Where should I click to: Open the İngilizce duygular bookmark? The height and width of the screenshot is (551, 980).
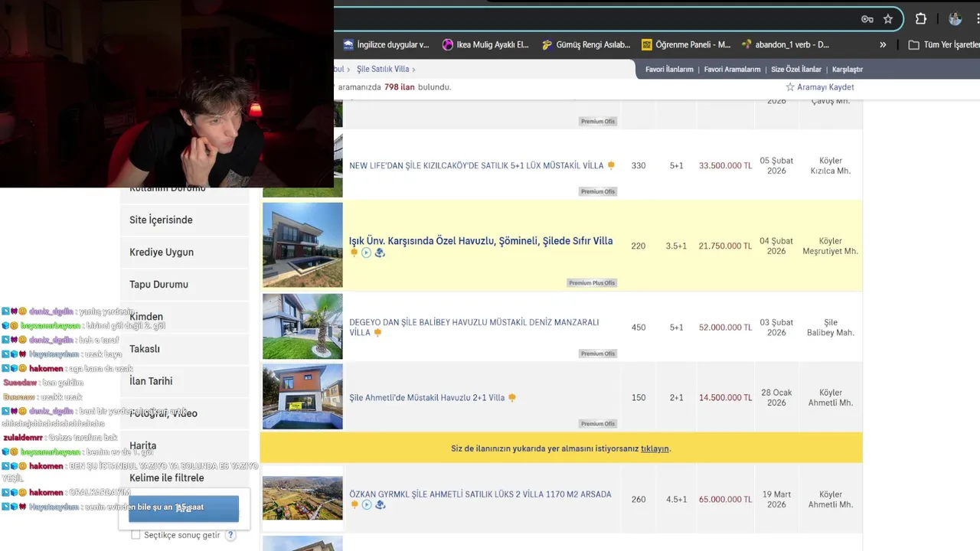(386, 44)
